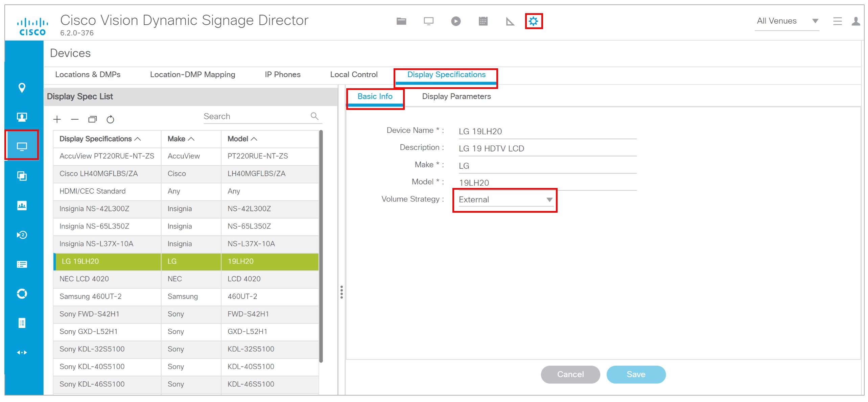Click the duplicate display spec icon

[92, 119]
